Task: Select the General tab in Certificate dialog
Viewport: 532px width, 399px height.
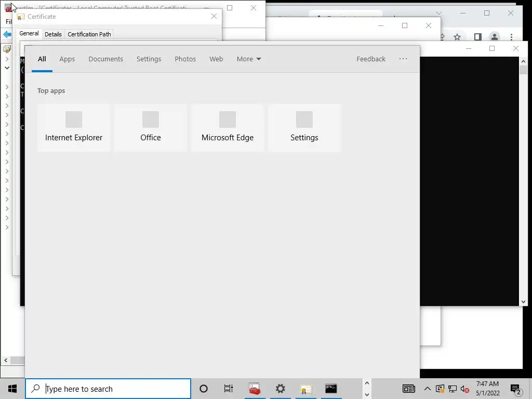Action: coord(29,34)
